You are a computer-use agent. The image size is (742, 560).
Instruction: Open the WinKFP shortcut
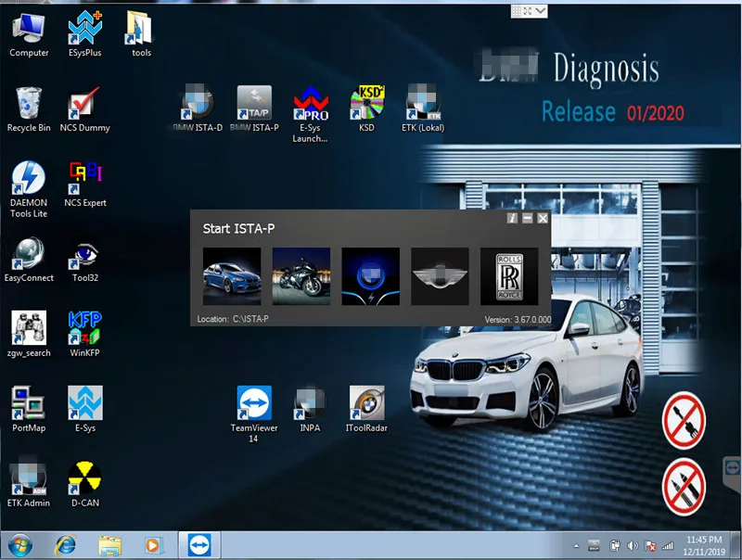point(84,334)
